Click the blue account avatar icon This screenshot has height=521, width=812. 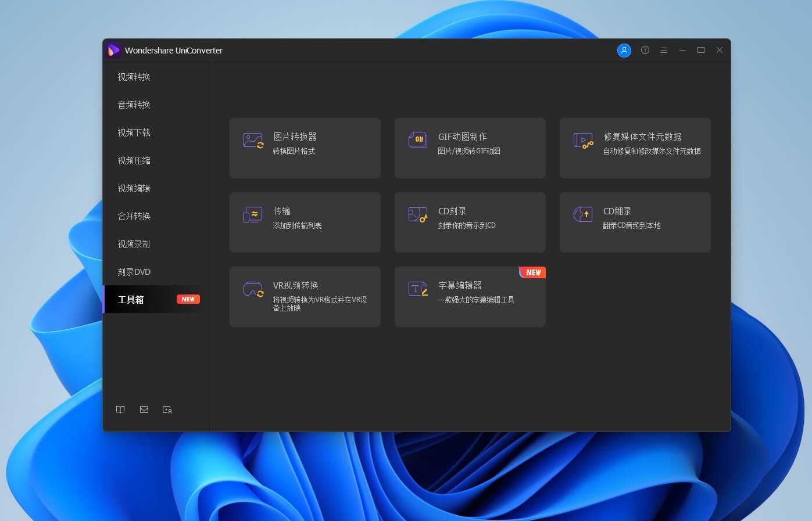(624, 51)
